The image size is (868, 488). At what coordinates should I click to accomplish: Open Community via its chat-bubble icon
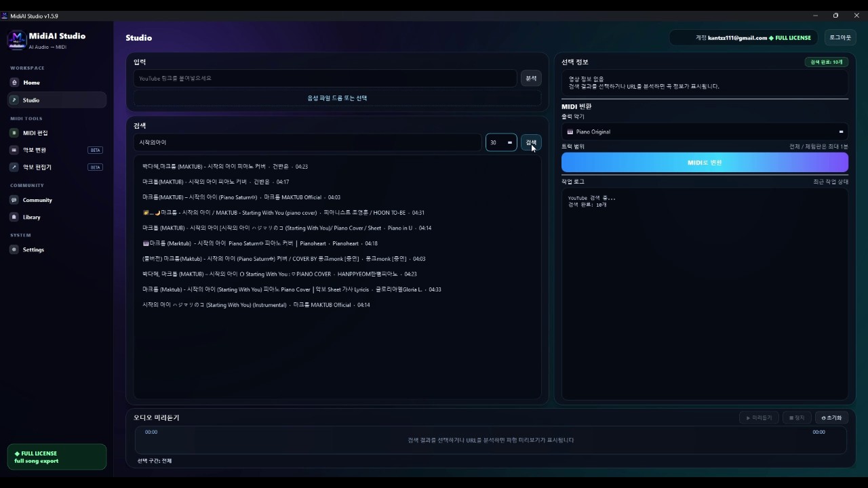click(x=15, y=200)
